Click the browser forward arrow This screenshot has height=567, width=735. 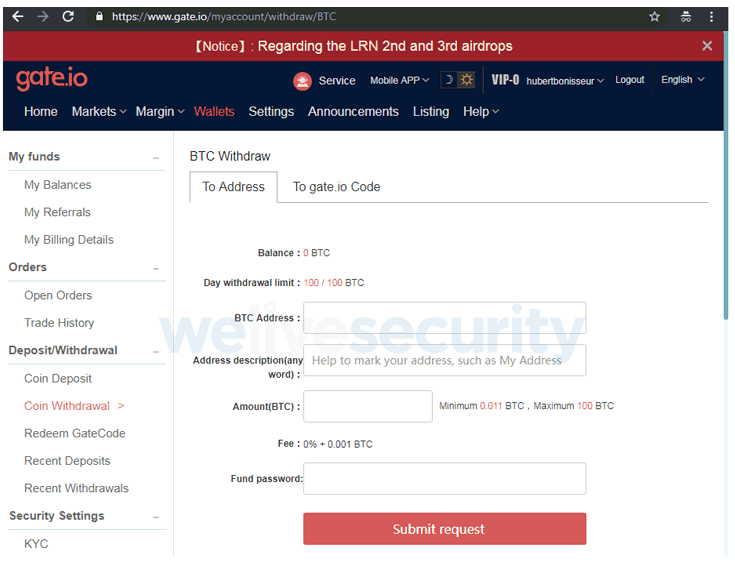pos(43,16)
